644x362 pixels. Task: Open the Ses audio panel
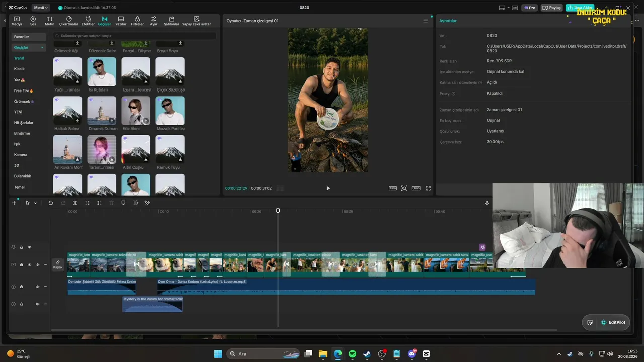tap(33, 21)
